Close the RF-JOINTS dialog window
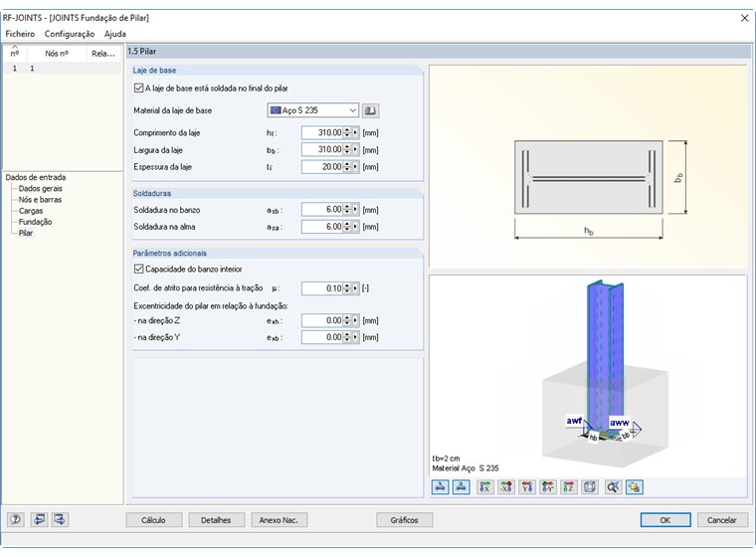Viewport: 756px width, 557px height. click(744, 18)
